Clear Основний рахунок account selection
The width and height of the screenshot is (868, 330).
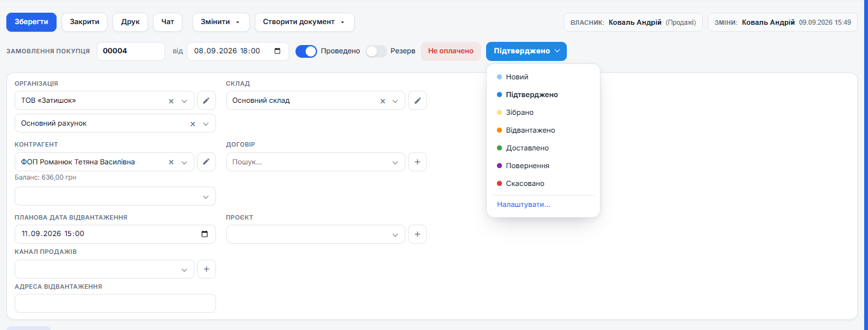[193, 124]
